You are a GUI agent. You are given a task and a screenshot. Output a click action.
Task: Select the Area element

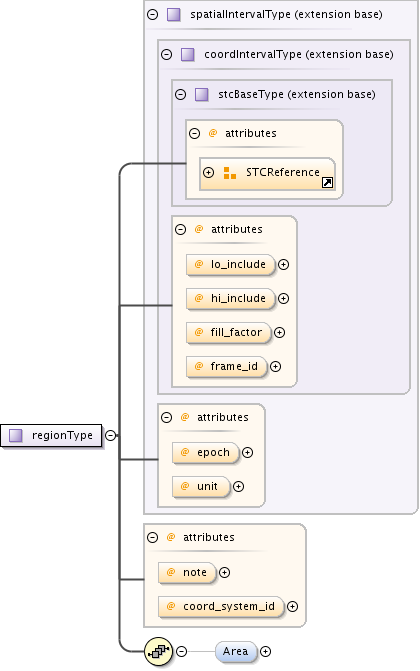(236, 652)
